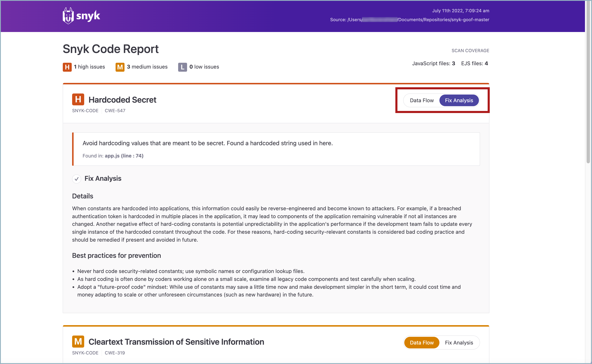Collapse the Fix Analysis details section
Viewport: 592px width, 364px height.
[x=103, y=178]
